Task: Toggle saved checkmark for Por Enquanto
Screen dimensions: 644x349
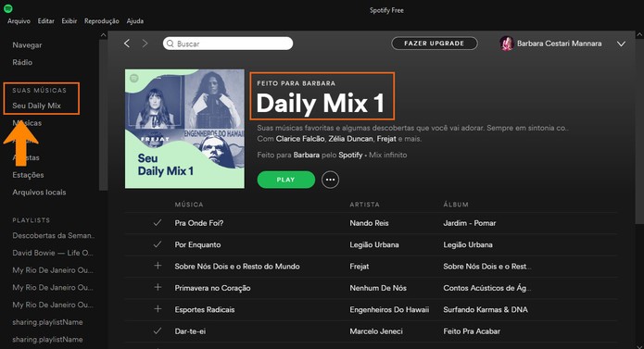Action: [158, 244]
